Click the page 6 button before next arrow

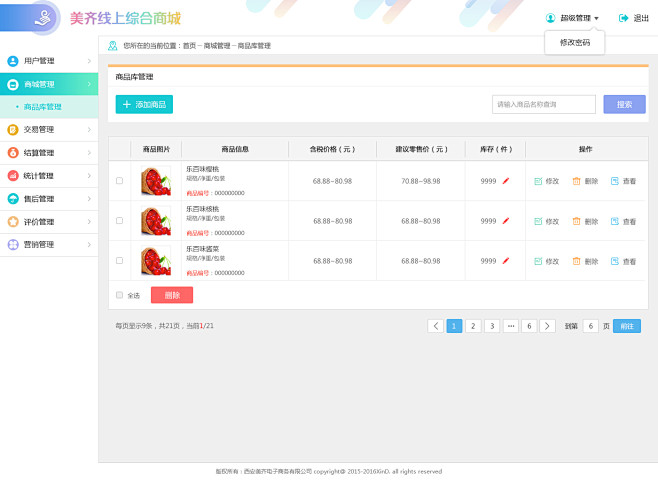tap(529, 326)
